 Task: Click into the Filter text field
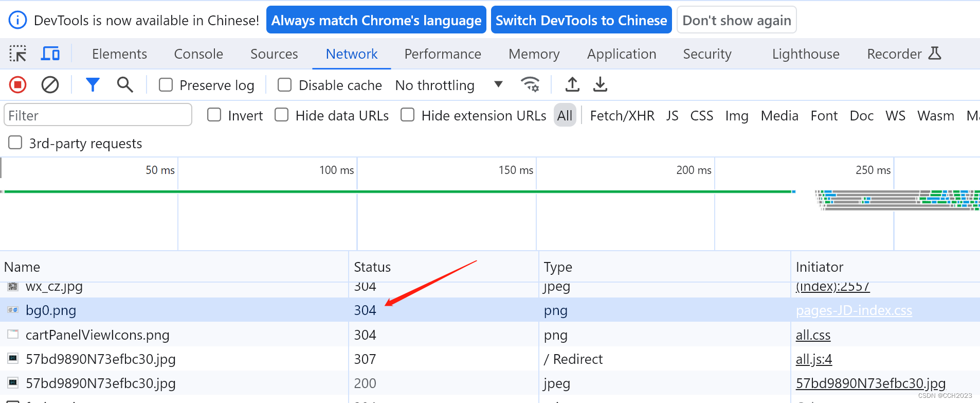pos(98,115)
